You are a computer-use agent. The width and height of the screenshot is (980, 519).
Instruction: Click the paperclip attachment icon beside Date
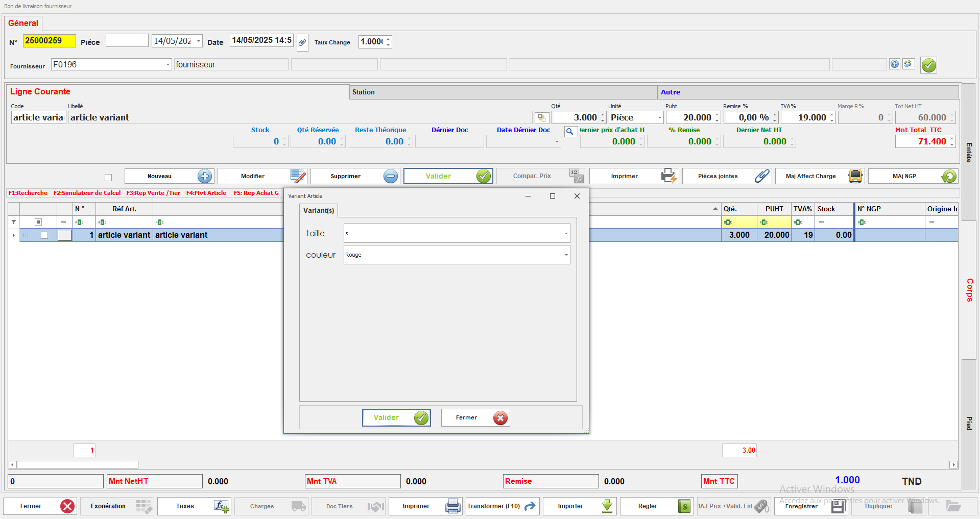[x=302, y=42]
